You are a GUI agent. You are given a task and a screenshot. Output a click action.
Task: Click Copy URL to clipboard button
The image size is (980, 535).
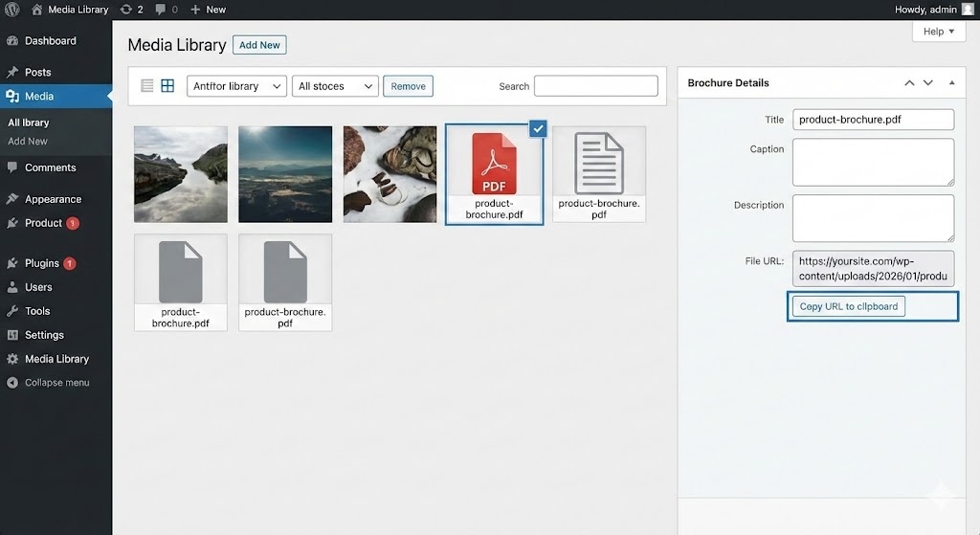coord(849,306)
